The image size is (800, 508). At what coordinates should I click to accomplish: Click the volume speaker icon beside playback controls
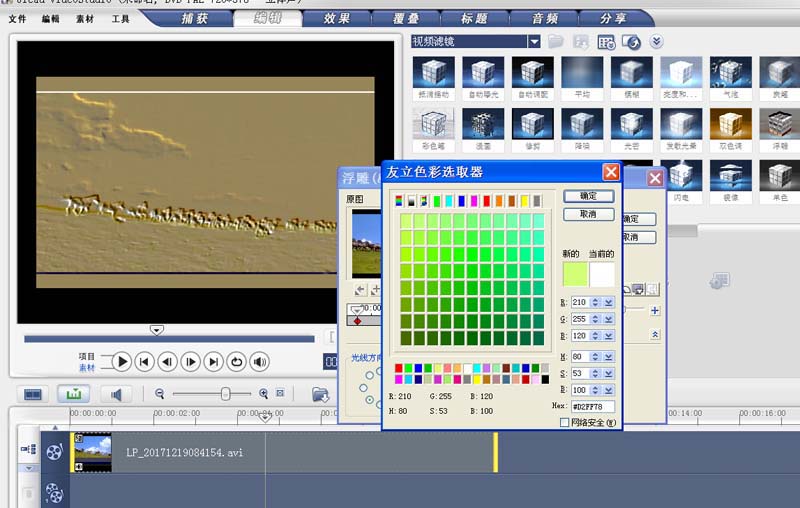260,362
